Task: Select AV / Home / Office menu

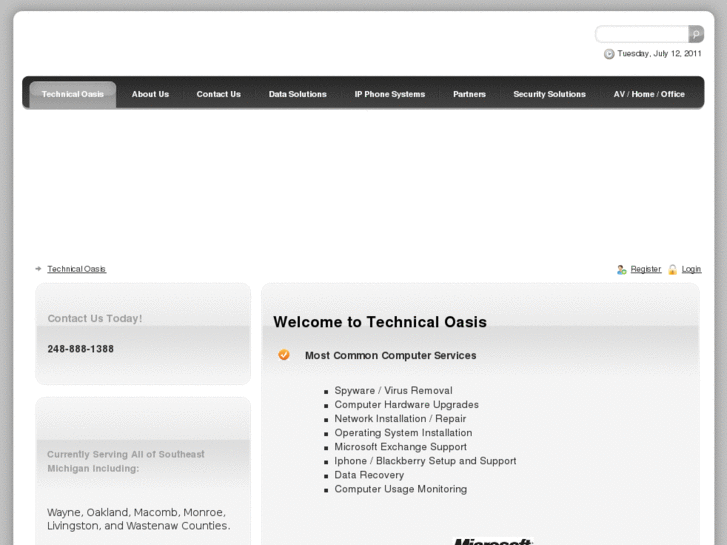Action: (649, 94)
